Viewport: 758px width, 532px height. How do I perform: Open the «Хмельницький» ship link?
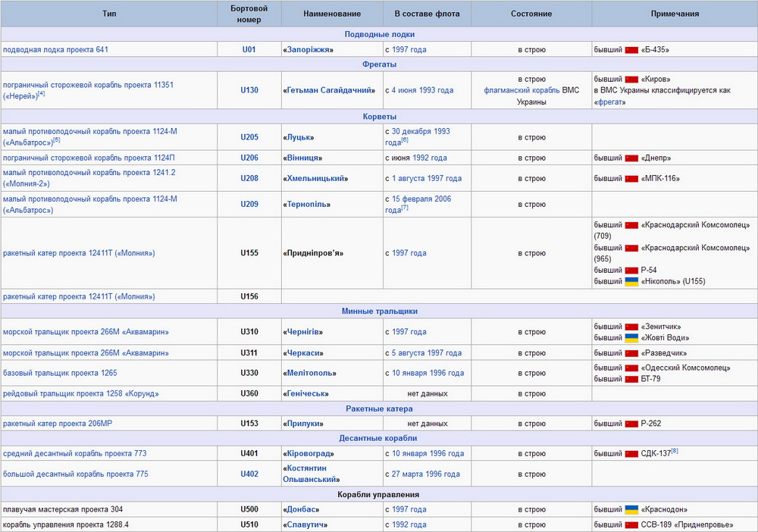tap(315, 179)
